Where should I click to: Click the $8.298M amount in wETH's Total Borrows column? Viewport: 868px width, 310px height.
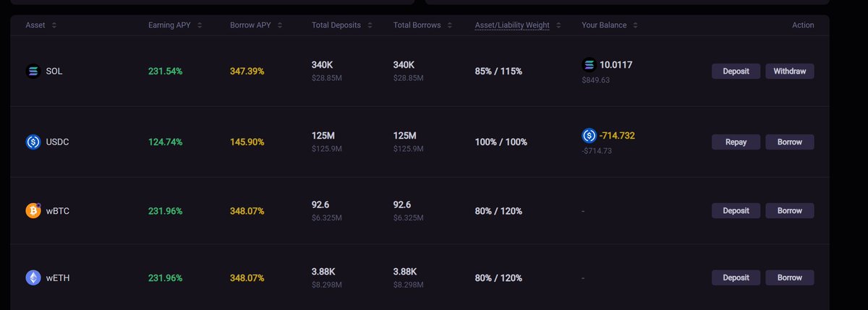tap(409, 283)
